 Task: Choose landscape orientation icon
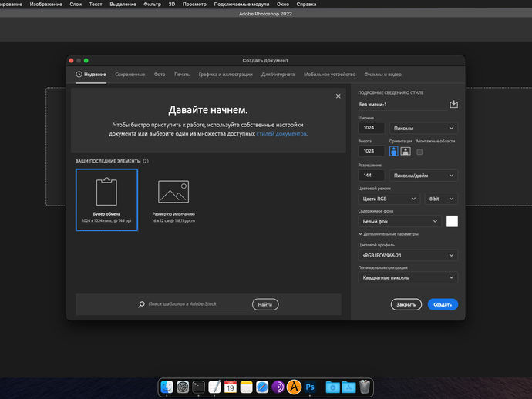(406, 151)
